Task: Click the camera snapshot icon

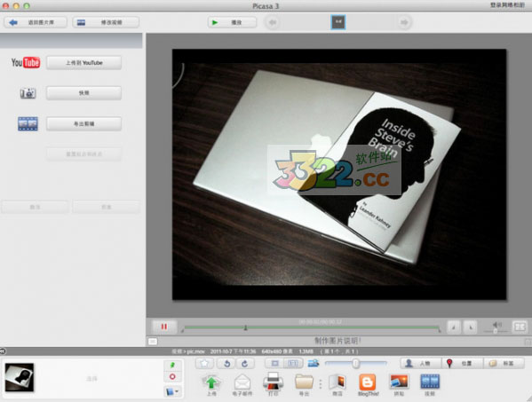Action: coord(28,93)
